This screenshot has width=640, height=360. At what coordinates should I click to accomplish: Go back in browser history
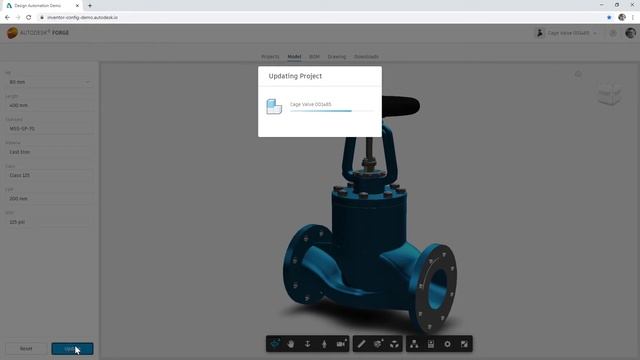[x=7, y=18]
